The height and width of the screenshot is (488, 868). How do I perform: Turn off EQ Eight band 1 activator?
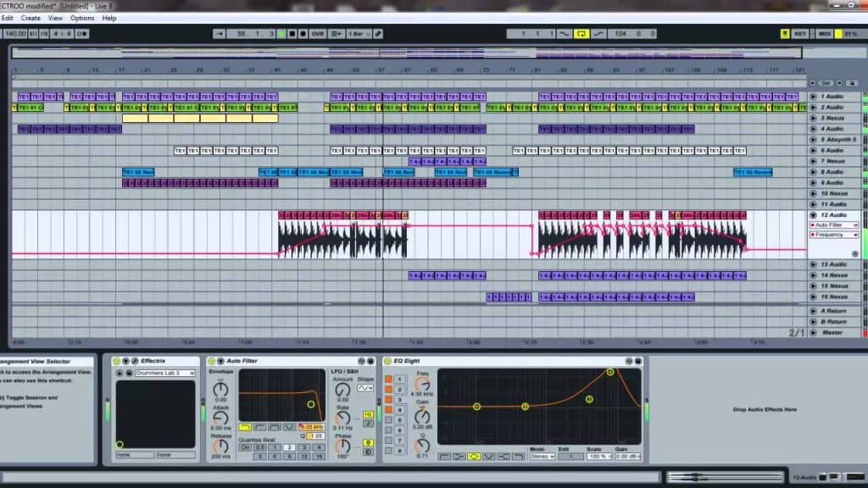tap(388, 380)
